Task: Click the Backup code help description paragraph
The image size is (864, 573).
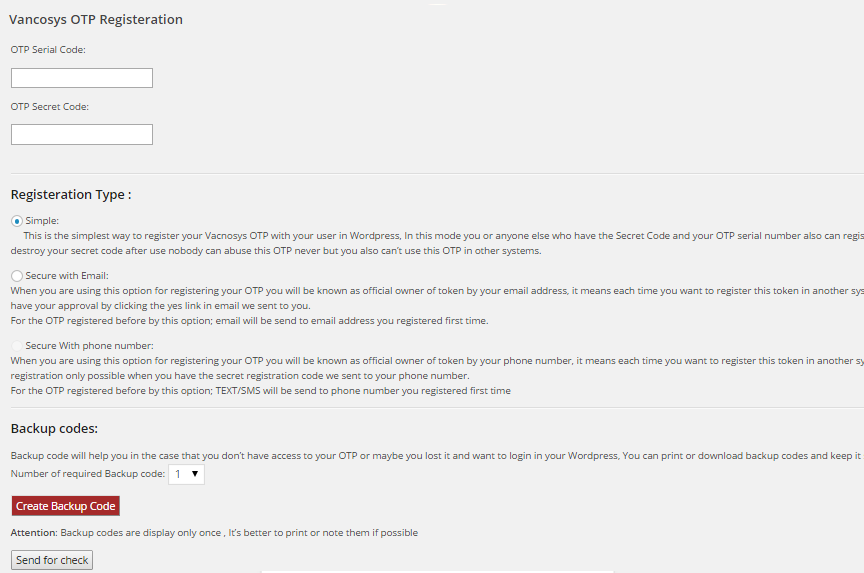Action: (430, 456)
